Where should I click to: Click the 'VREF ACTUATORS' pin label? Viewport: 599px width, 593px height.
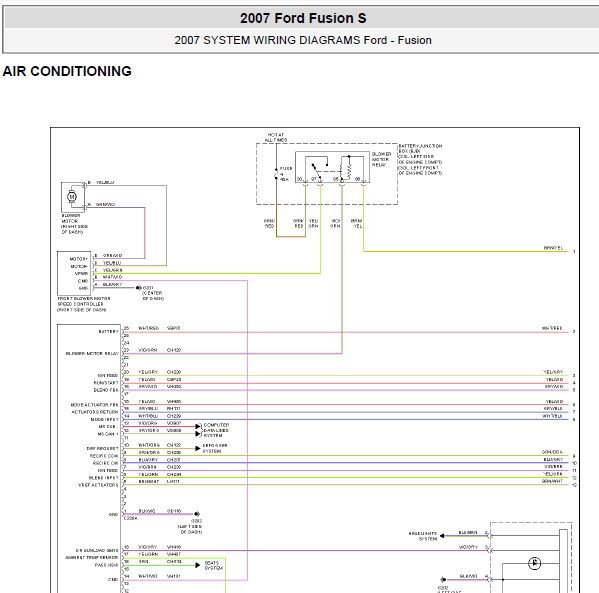coord(98,485)
